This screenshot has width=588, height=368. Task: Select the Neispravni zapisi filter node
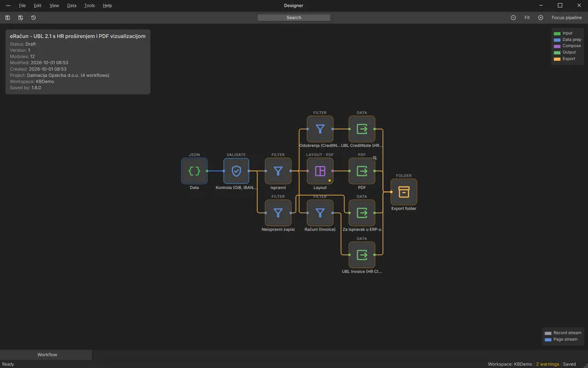pyautogui.click(x=278, y=213)
